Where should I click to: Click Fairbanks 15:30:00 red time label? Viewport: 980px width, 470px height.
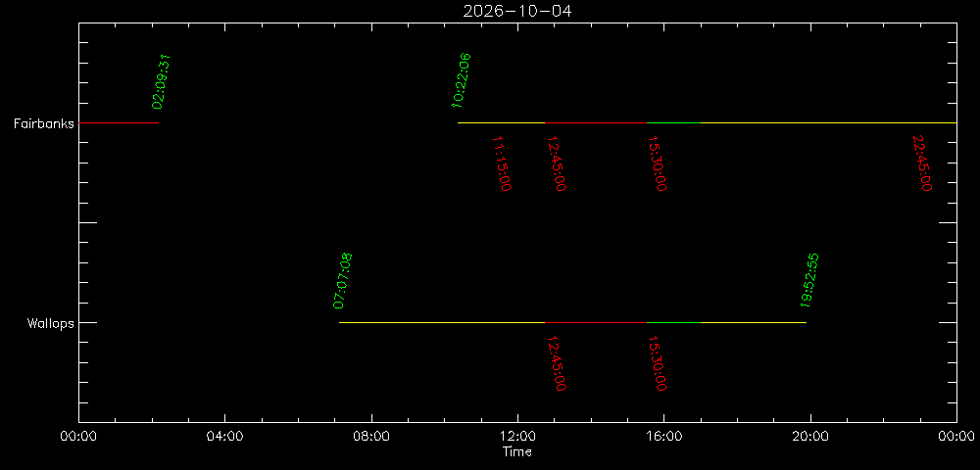[657, 164]
